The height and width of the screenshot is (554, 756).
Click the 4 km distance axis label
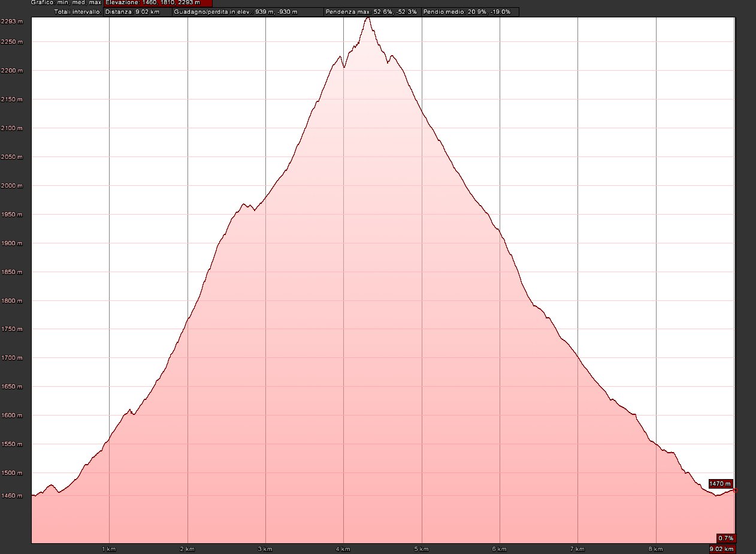343,549
